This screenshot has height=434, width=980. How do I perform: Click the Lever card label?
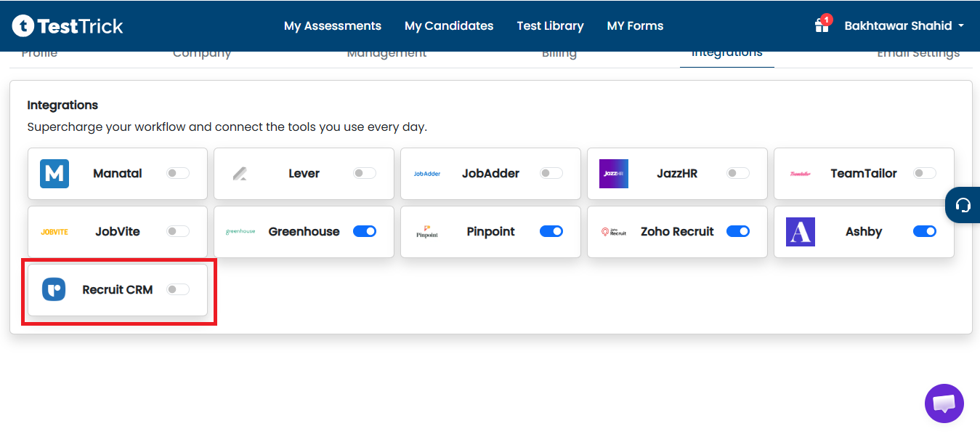point(304,174)
